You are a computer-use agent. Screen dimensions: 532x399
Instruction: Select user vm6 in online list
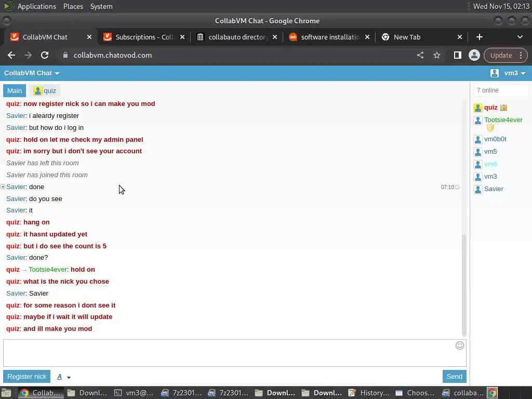[490, 164]
